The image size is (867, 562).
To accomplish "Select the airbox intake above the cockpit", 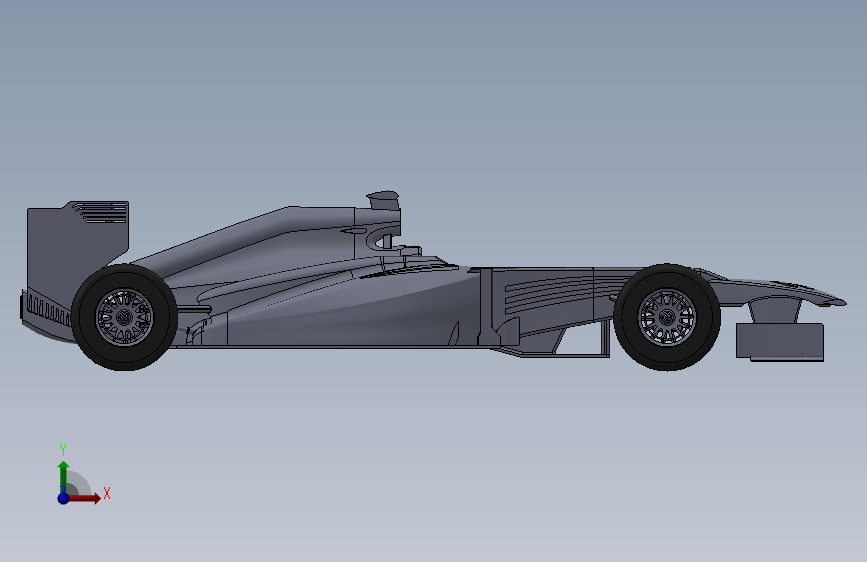I will pyautogui.click(x=383, y=200).
